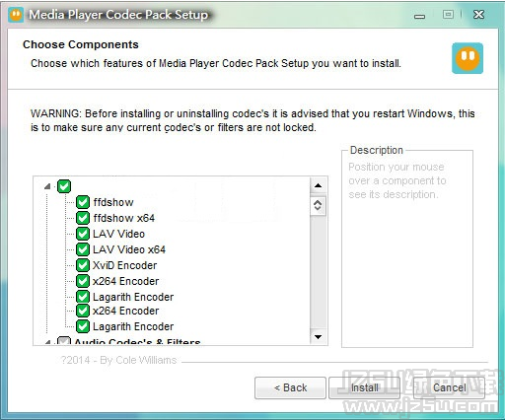Collapse the top video components tree group
Viewport: 505px width, 420px height.
[x=47, y=186]
